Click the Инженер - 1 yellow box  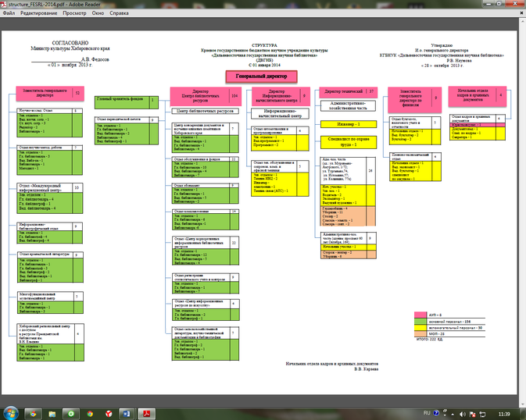tap(349, 124)
